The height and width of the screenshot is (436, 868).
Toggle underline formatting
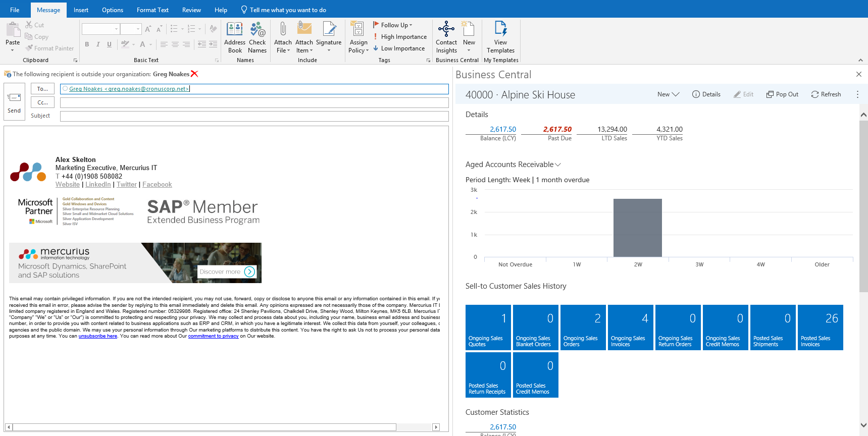[x=109, y=44]
